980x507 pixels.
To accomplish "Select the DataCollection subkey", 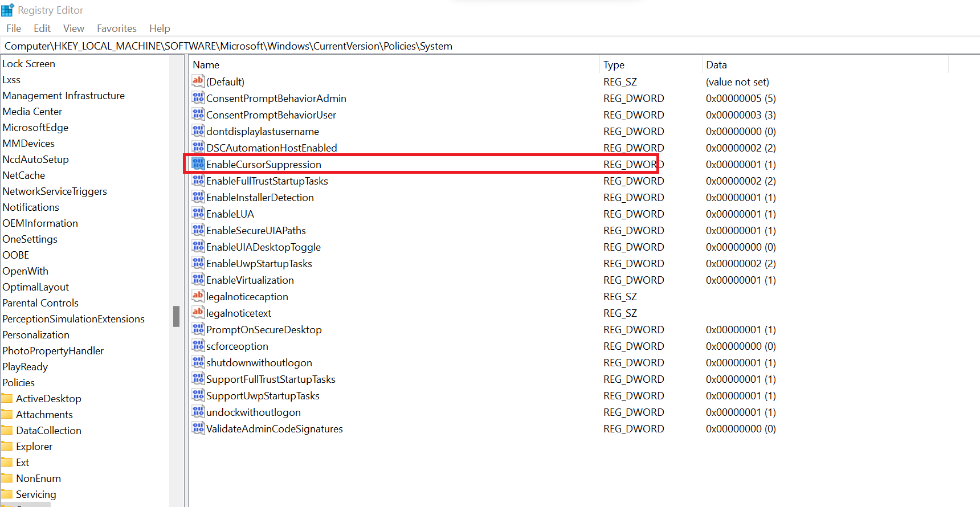I will [x=48, y=431].
